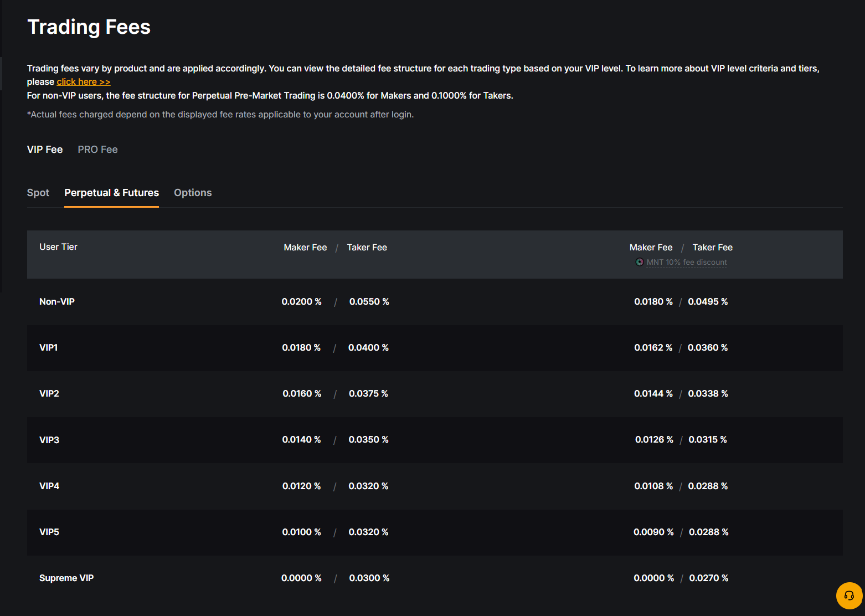Click the first Taker Fee column header
Image resolution: width=865 pixels, height=616 pixels.
(x=367, y=248)
